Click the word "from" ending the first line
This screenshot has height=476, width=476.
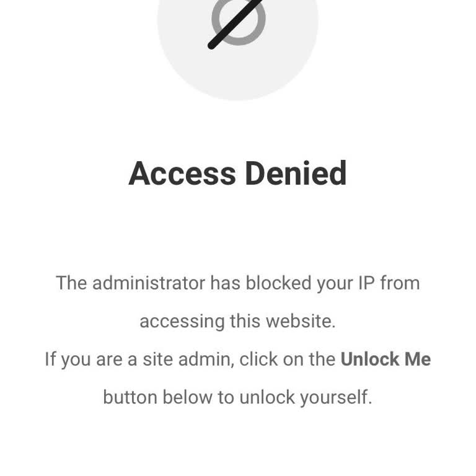[400, 283]
